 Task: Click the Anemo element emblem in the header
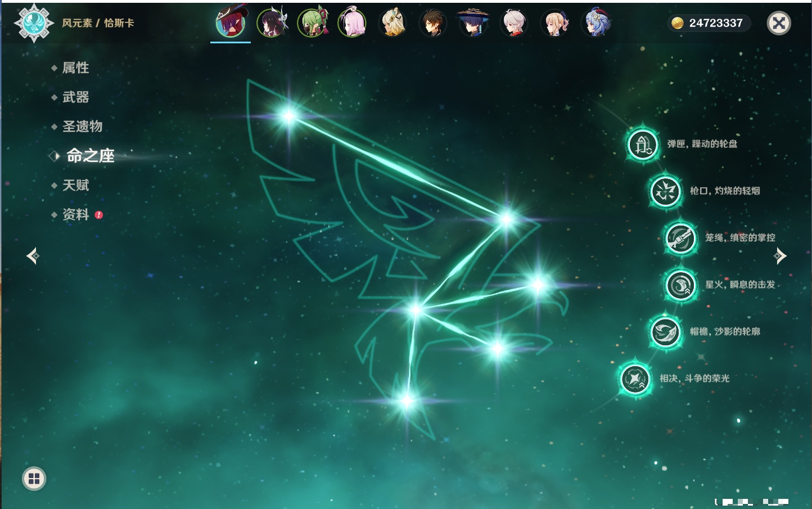(x=34, y=23)
